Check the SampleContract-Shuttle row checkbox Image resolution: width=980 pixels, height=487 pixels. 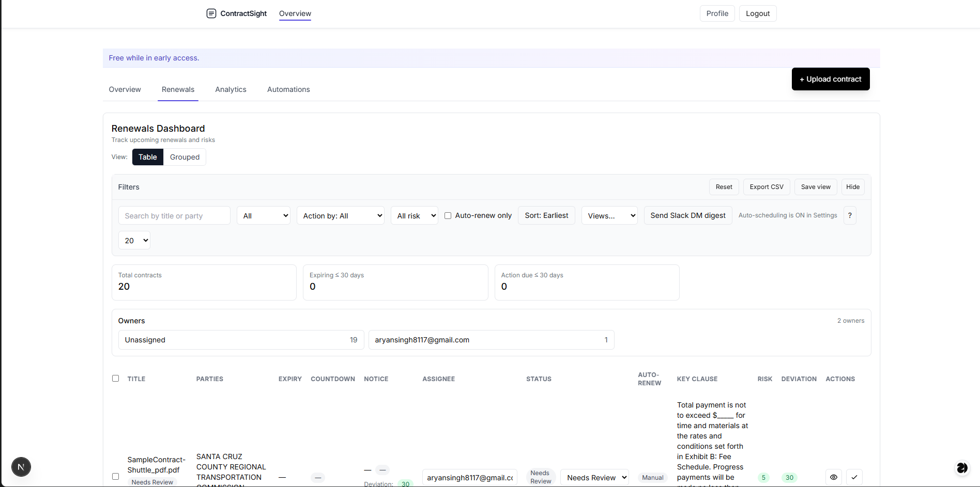[x=115, y=476]
